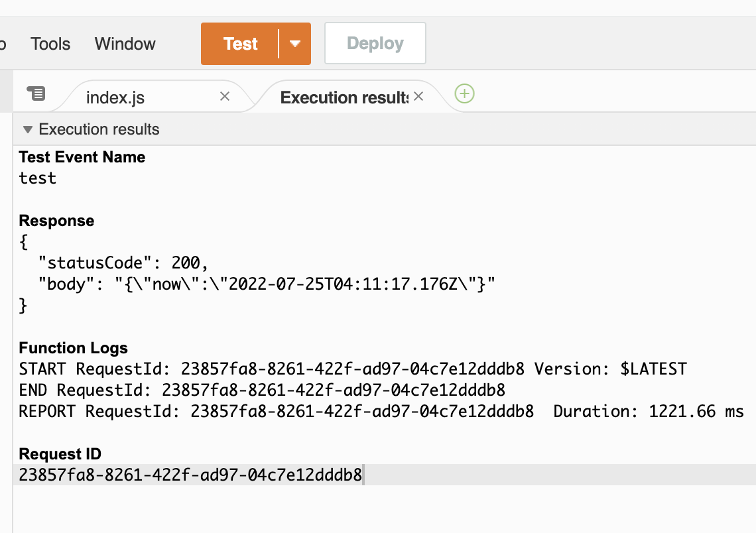Run the function with Test button
The width and height of the screenshot is (756, 533).
click(x=240, y=44)
